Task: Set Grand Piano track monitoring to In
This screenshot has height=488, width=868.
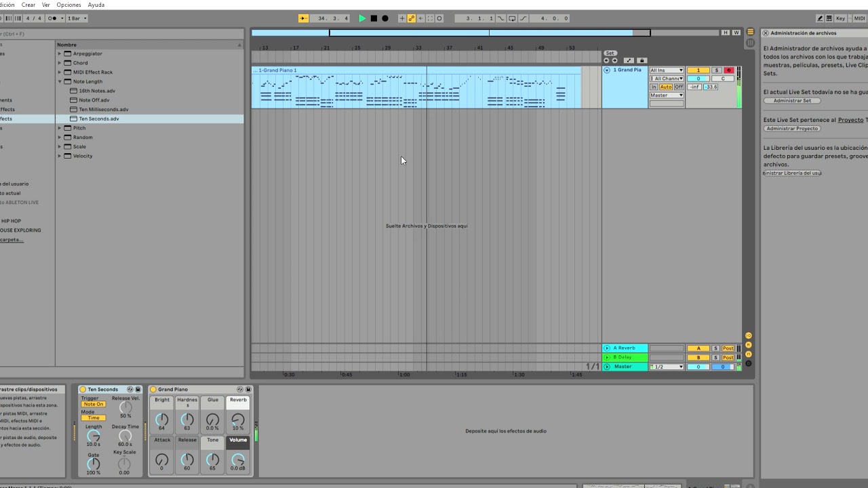Action: pos(654,87)
